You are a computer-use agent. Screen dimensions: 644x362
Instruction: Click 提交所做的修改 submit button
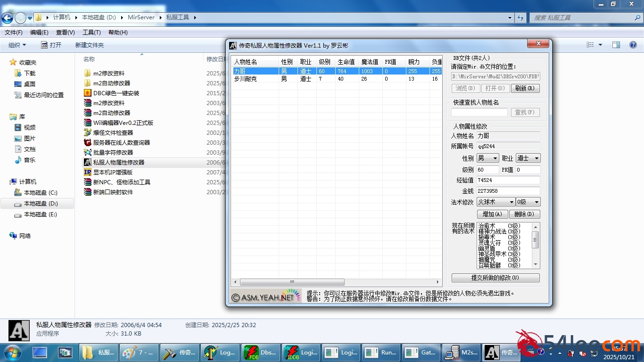point(495,278)
